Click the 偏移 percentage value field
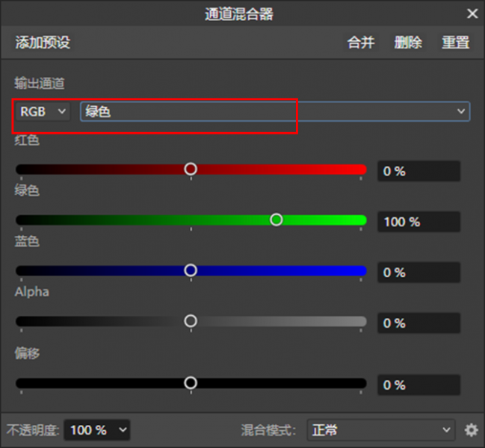Viewport: 485px width, 448px height. [418, 385]
